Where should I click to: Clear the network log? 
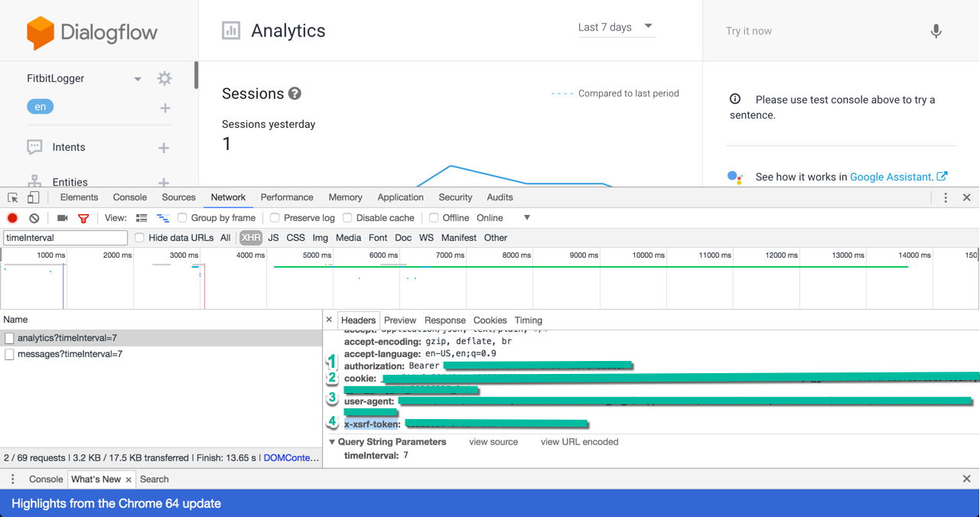tap(34, 218)
